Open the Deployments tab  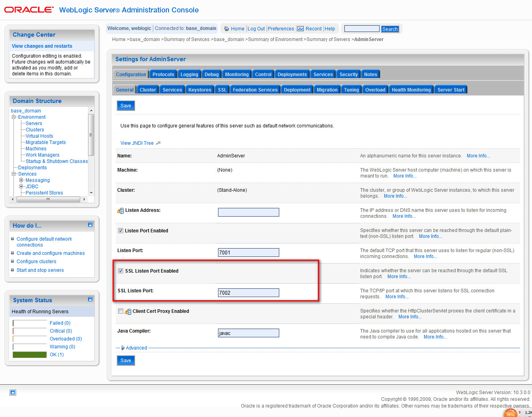pyautogui.click(x=292, y=75)
